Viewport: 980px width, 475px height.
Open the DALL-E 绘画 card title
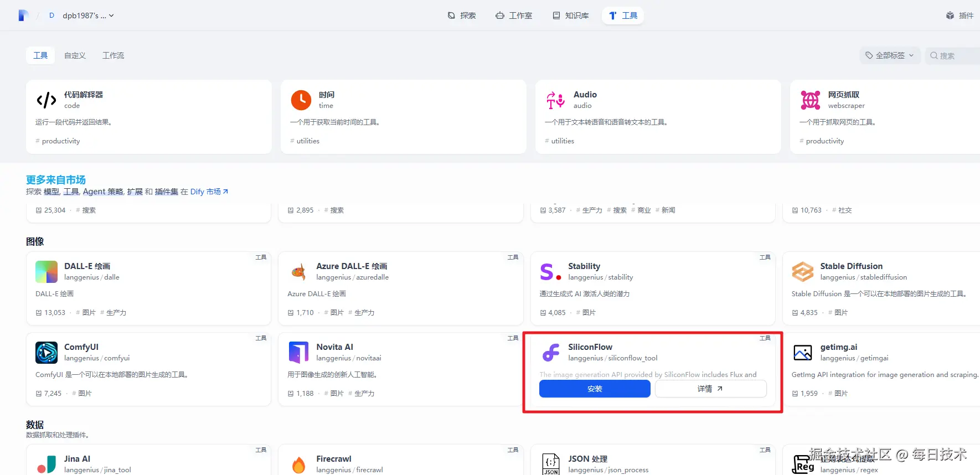[x=87, y=266]
